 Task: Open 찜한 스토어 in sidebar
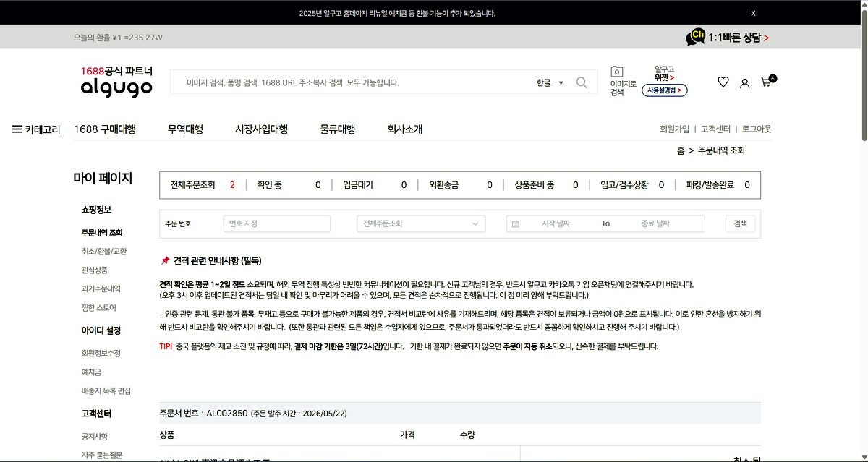point(98,307)
